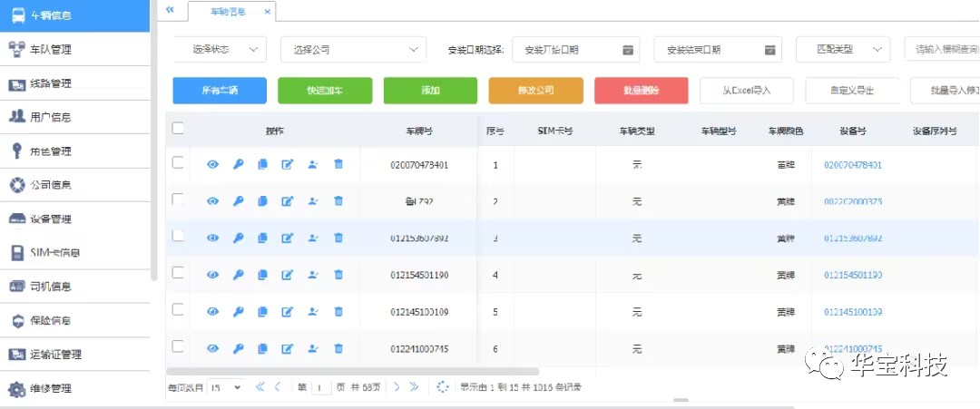Edit pencil icon for vehicle 020070478401
980x409 pixels.
click(x=288, y=164)
